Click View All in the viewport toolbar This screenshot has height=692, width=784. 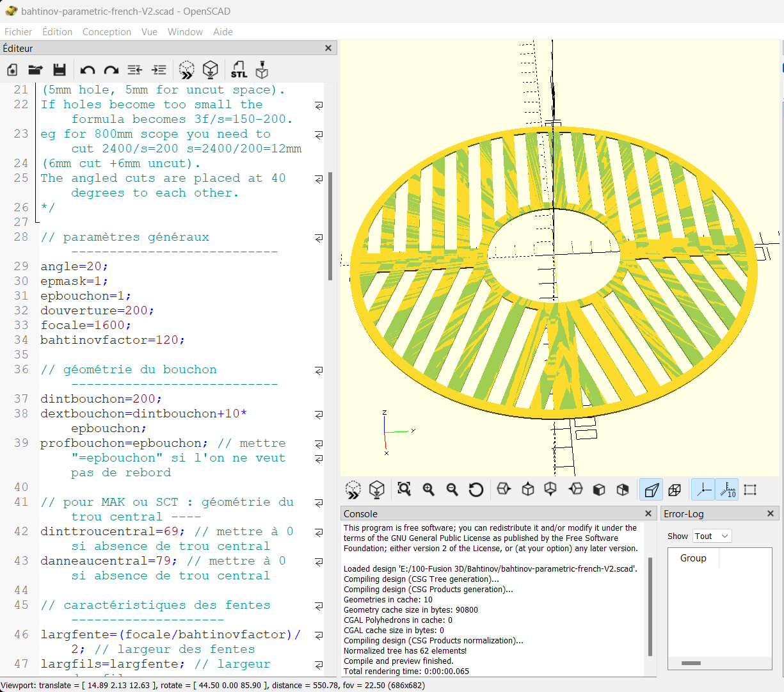coord(404,490)
